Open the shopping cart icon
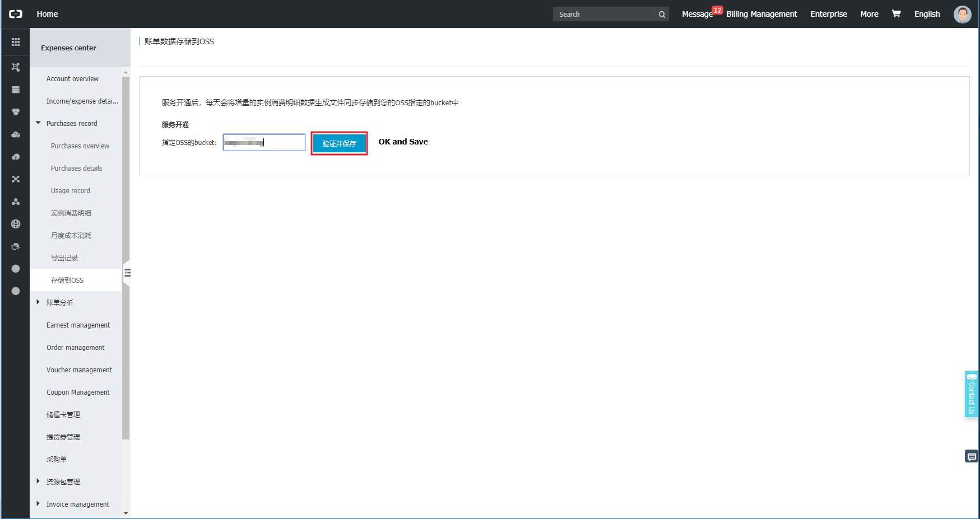The image size is (980, 519). click(x=896, y=14)
